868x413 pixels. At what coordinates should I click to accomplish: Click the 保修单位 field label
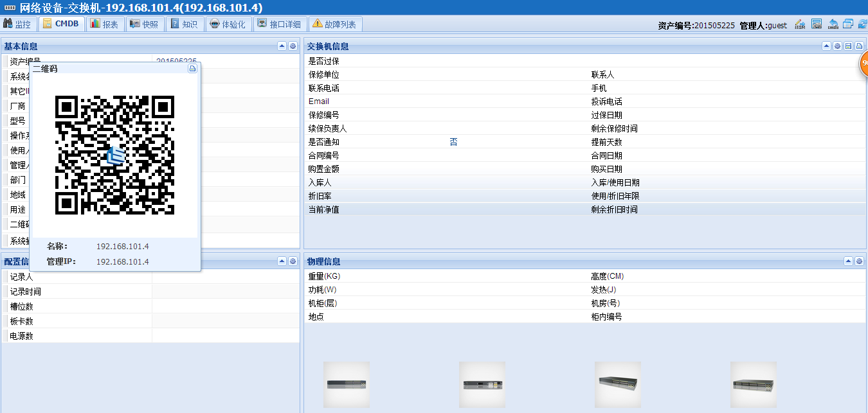click(x=323, y=75)
